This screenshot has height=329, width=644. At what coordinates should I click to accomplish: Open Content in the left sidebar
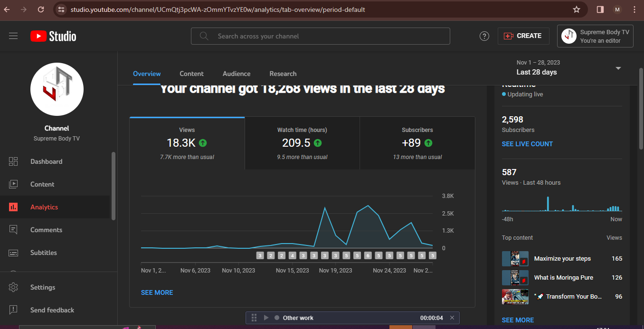55,184
